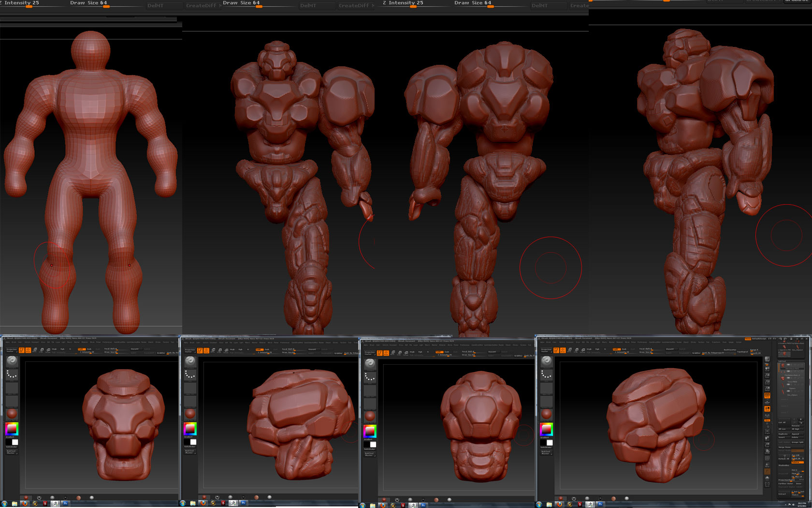Open the Transform menu in rightmost window
This screenshot has width=812, height=508.
[x=716, y=342]
